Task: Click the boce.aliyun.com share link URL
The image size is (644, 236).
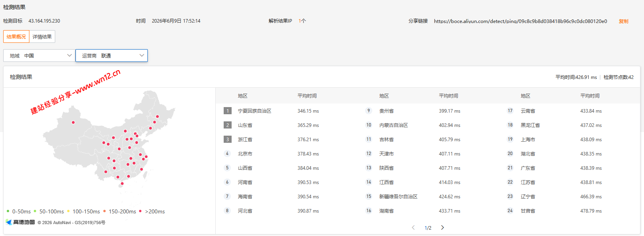Action: coord(520,21)
